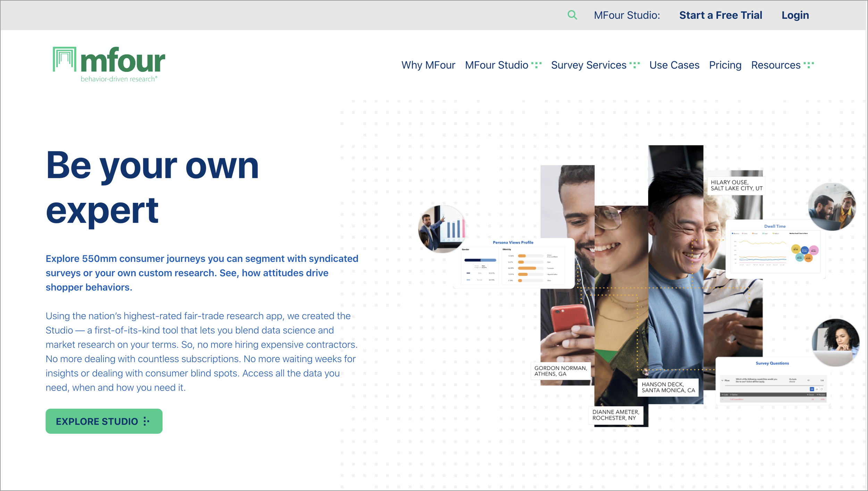Open the Why MFour page

point(428,65)
